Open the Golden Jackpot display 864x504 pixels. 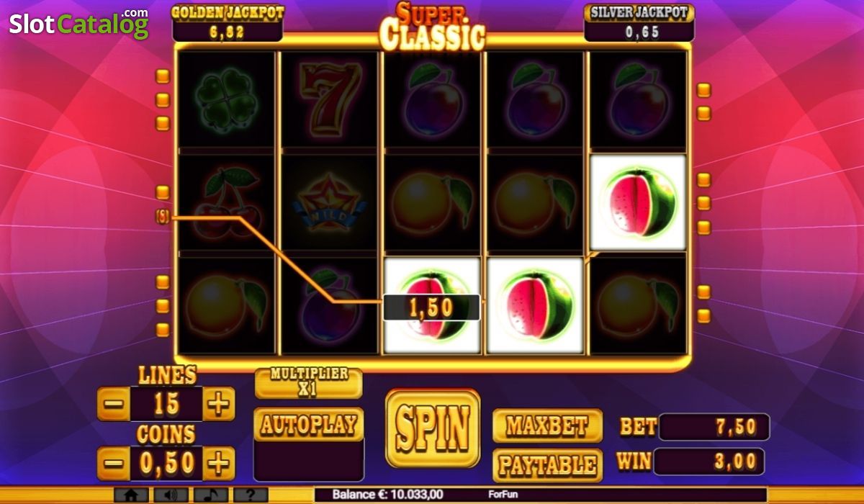click(228, 22)
